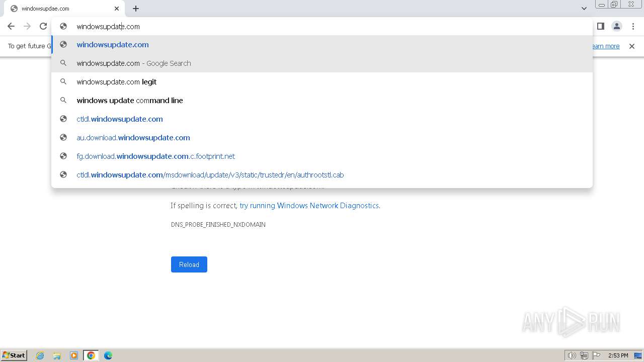Image resolution: width=644 pixels, height=362 pixels.
Task: Click the globe icon beside au.download.windowsupdate.com
Action: (x=63, y=137)
